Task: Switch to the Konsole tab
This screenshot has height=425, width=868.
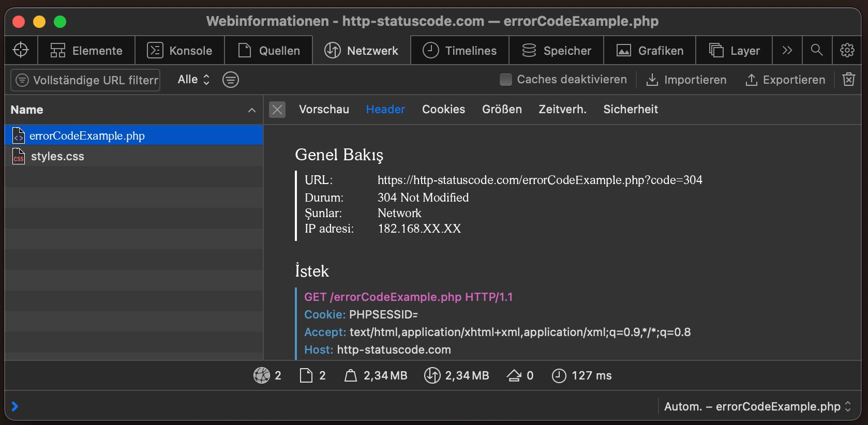Action: click(x=180, y=50)
